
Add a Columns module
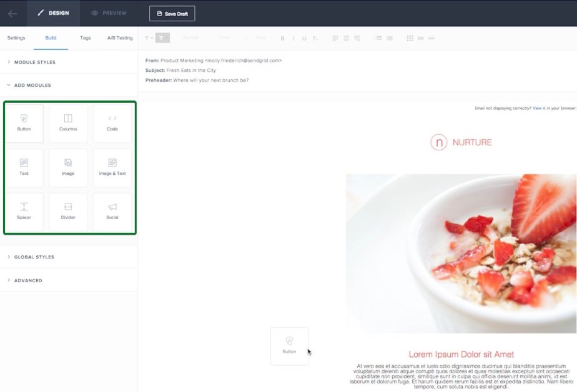[68, 123]
